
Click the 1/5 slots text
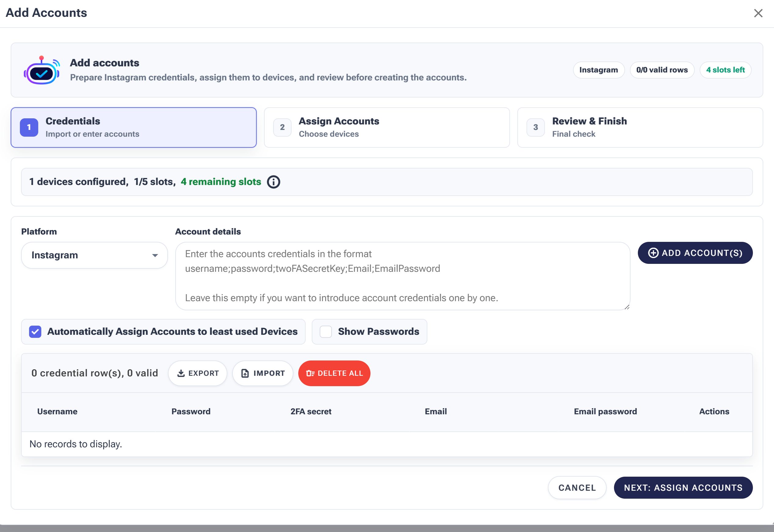tap(155, 182)
